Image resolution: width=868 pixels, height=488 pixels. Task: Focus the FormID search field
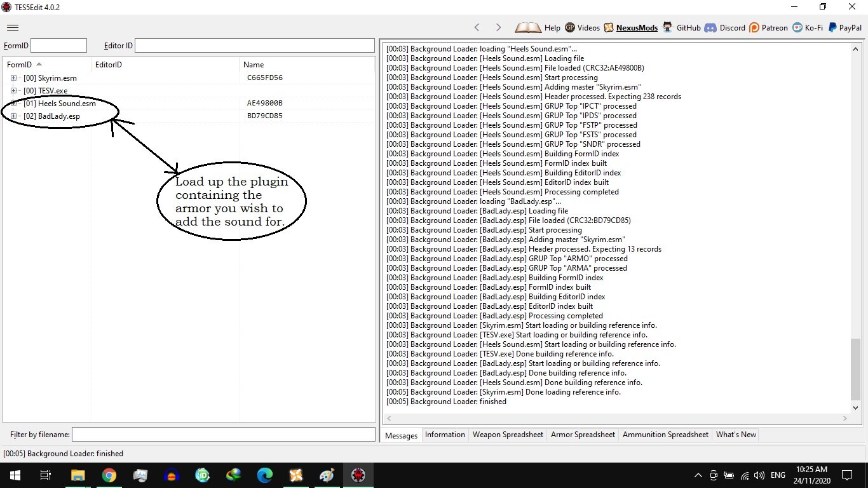pyautogui.click(x=58, y=45)
